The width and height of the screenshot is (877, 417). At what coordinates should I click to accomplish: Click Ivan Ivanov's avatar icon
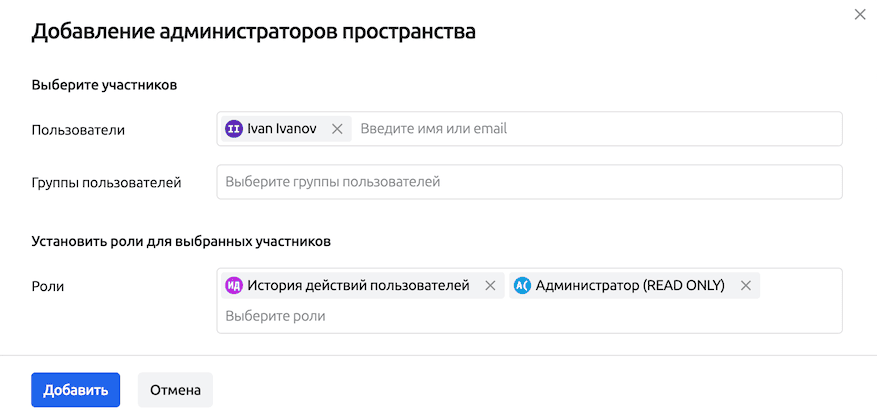pos(234,129)
